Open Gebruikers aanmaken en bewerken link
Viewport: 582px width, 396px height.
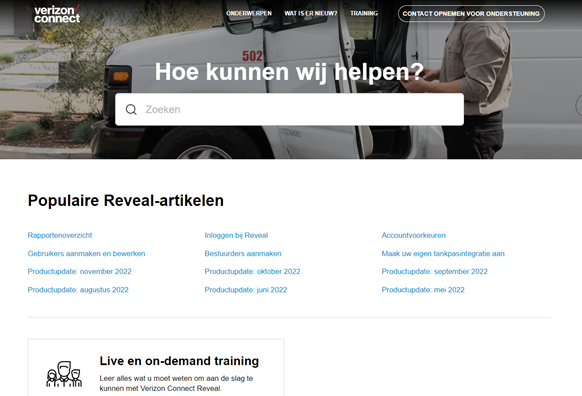click(x=86, y=253)
